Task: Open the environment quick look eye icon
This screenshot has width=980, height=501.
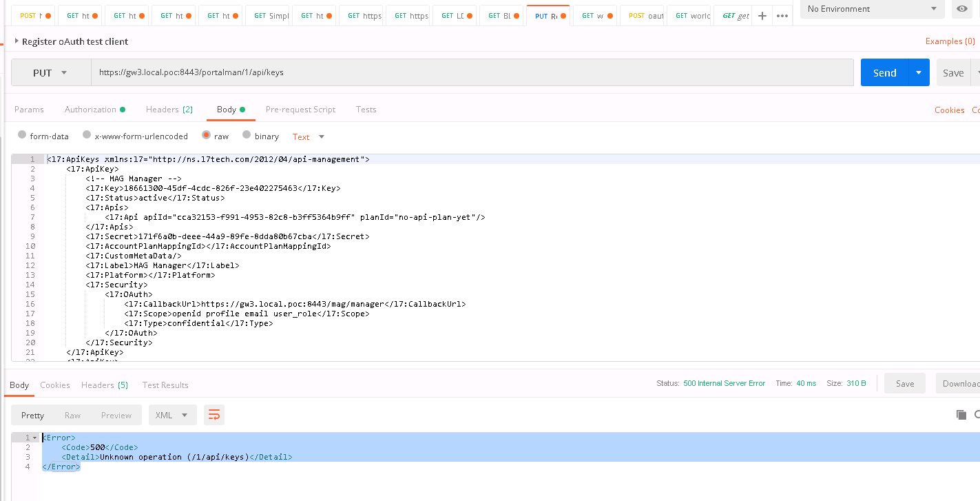Action: (x=961, y=10)
